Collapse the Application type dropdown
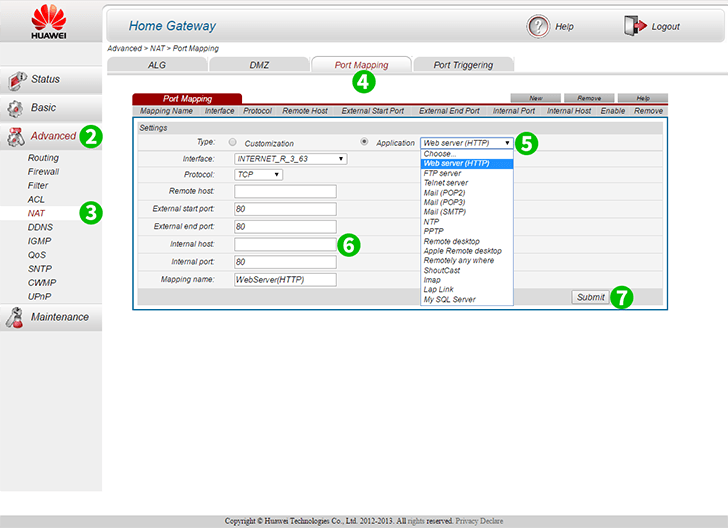Viewport: 728px width, 528px height. [x=467, y=143]
